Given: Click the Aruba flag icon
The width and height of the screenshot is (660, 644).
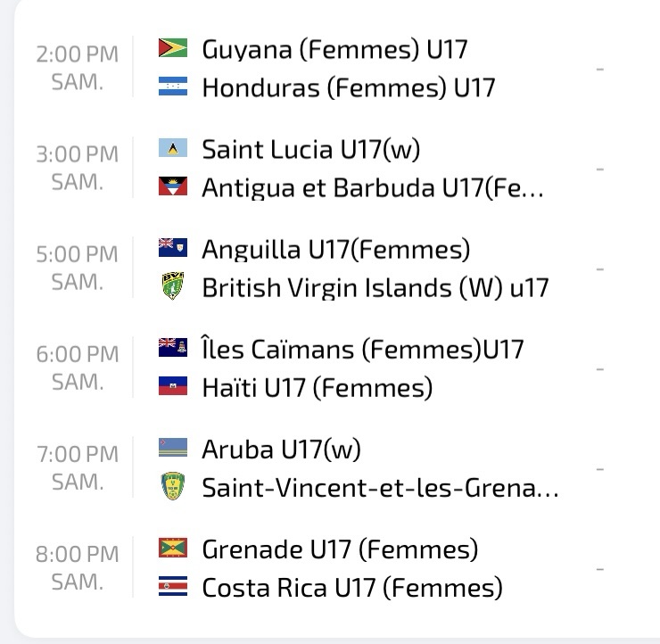Looking at the screenshot, I should coord(172,448).
